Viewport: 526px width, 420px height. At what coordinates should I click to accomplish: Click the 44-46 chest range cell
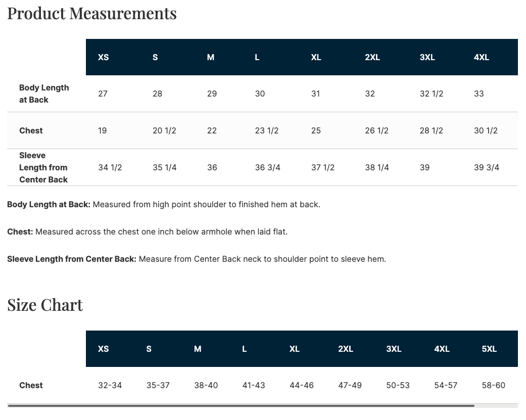[301, 385]
